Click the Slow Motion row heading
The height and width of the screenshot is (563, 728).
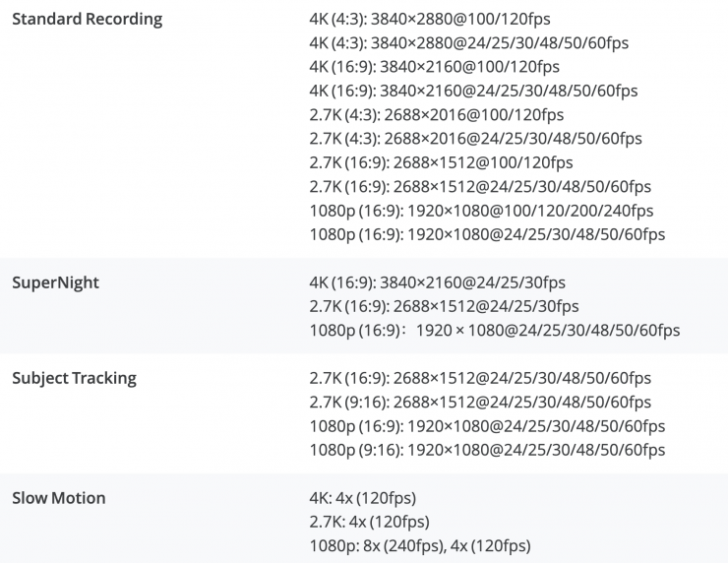58,498
